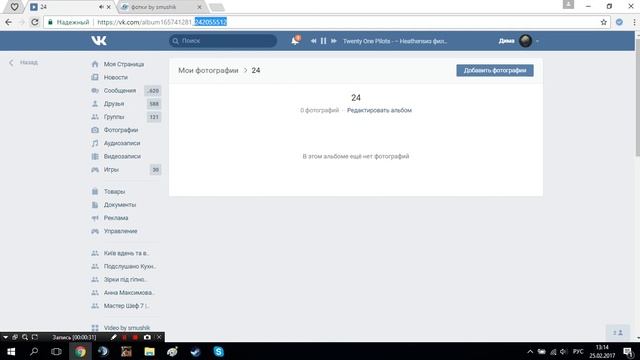Viewport: 640px width, 360px height.
Task: Open Windows action center notifications
Action: tap(628, 351)
